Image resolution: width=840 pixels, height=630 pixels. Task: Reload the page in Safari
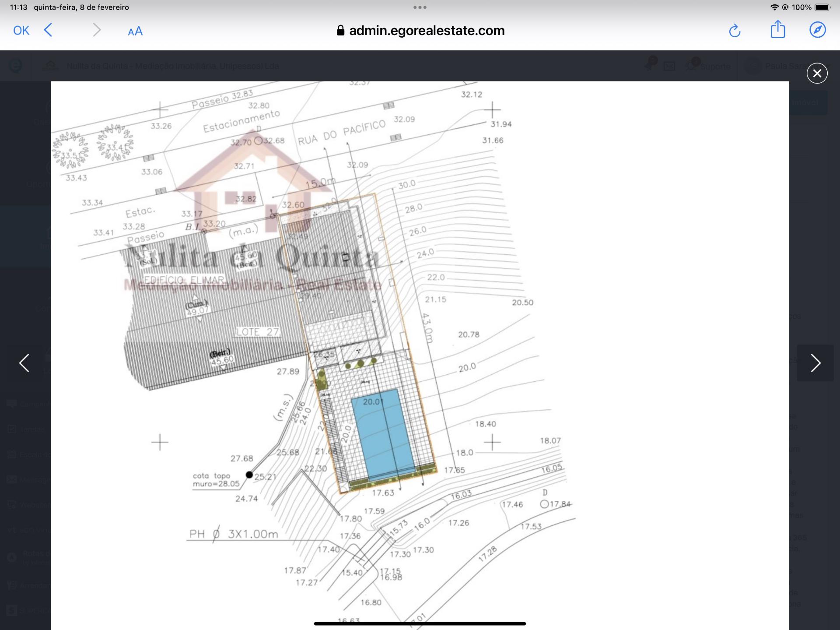(735, 31)
